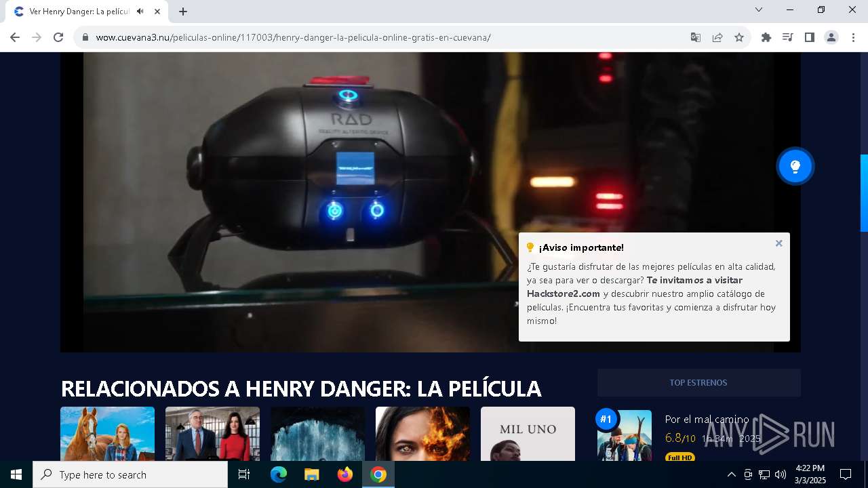Launch Microsoft Edge from taskbar
868x488 pixels.
tap(279, 474)
